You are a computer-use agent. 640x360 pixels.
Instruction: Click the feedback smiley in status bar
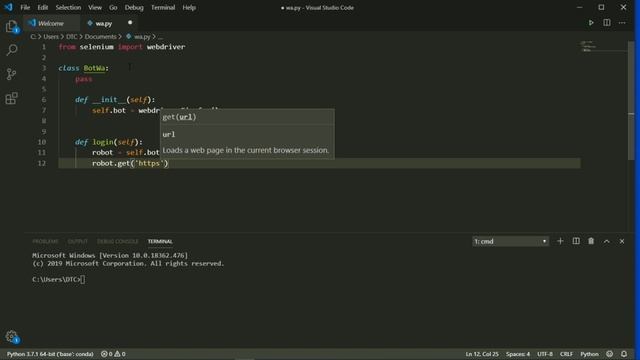(609, 354)
